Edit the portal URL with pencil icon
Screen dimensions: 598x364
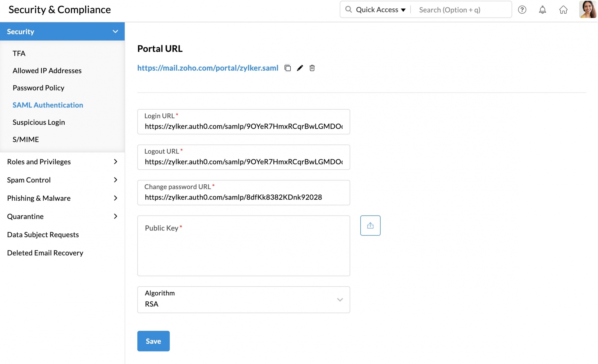coord(300,68)
